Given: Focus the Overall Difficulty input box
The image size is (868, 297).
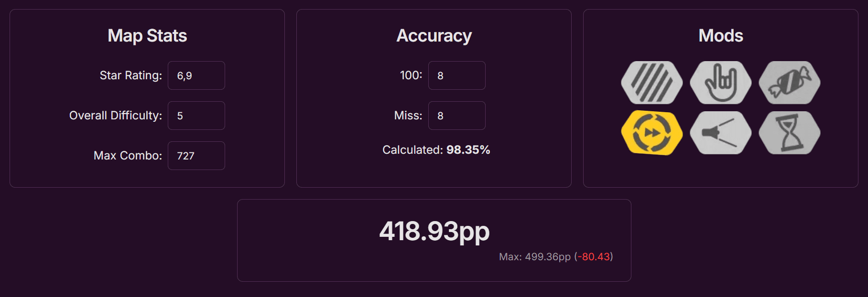Looking at the screenshot, I should (196, 116).
